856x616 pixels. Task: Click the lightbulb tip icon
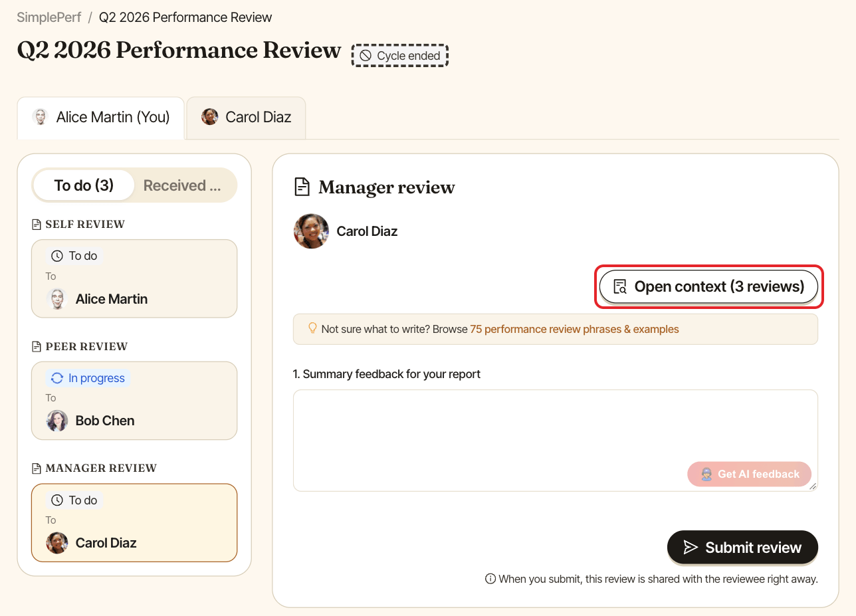click(x=312, y=328)
